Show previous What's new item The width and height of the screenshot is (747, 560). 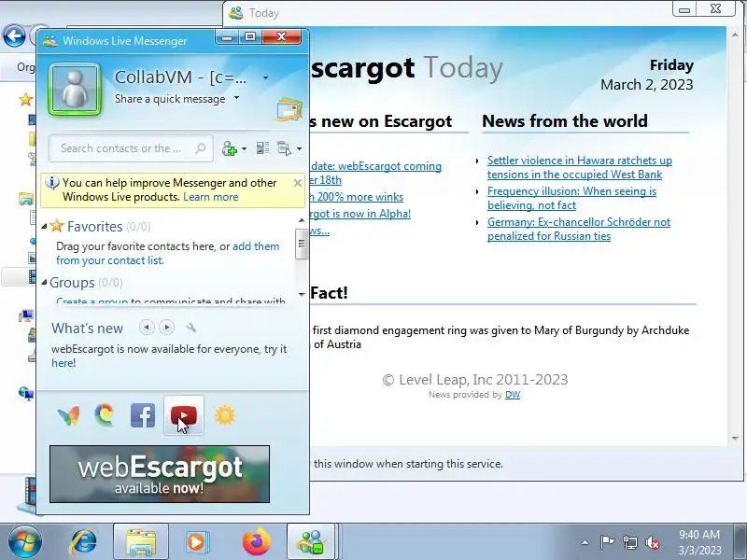pos(147,328)
